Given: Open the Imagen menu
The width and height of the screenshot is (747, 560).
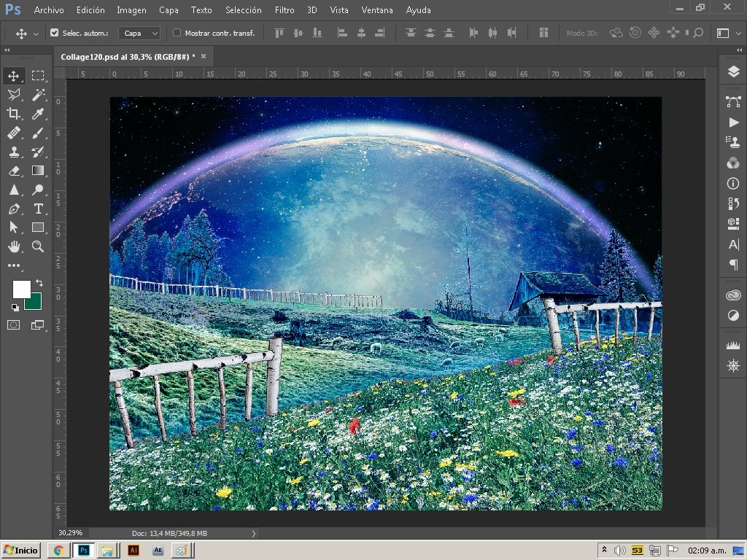Looking at the screenshot, I should click(131, 10).
